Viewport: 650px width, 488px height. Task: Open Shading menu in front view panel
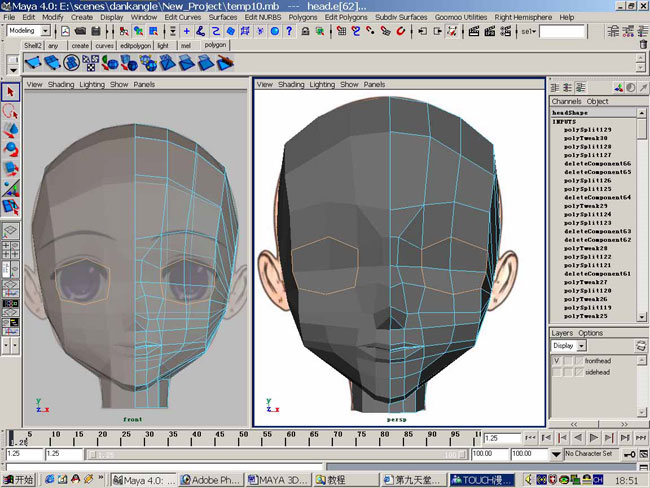coord(61,85)
